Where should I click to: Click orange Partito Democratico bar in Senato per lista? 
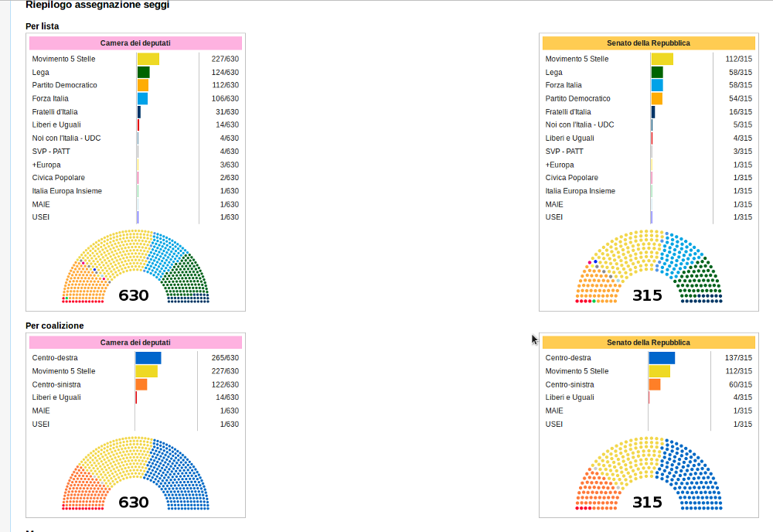[x=657, y=98]
